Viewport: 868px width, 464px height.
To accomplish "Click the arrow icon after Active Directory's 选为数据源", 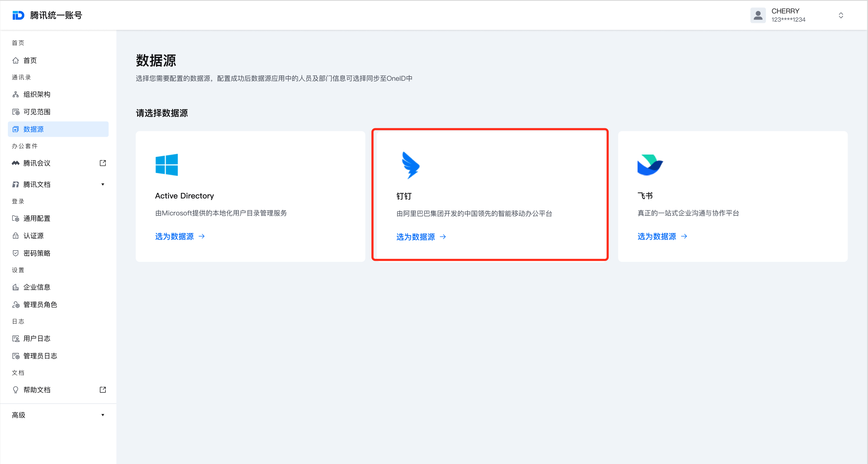I will pyautogui.click(x=202, y=236).
